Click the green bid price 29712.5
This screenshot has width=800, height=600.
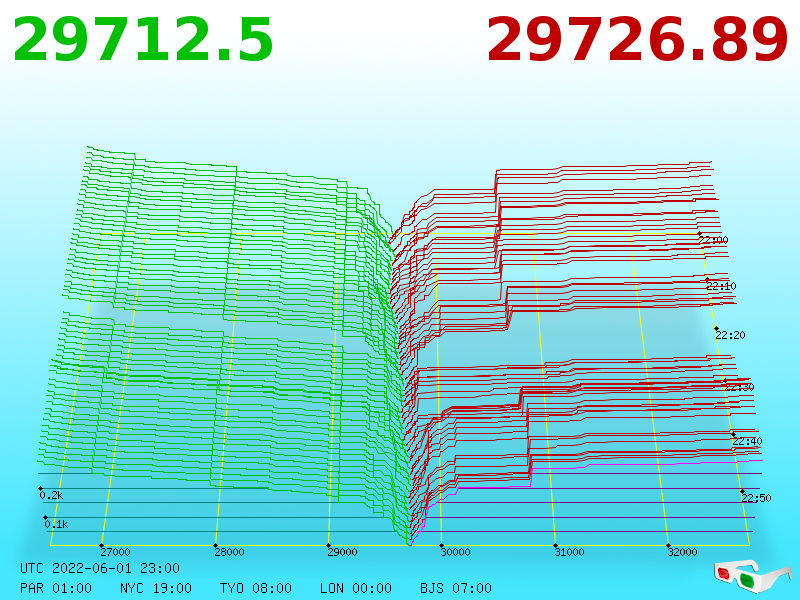tap(143, 40)
